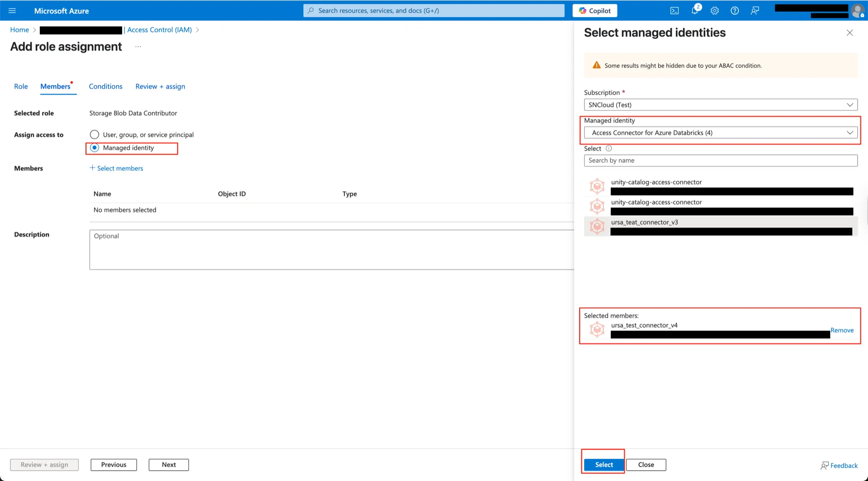Expand the Subscription dropdown
Image resolution: width=868 pixels, height=481 pixels.
point(721,105)
